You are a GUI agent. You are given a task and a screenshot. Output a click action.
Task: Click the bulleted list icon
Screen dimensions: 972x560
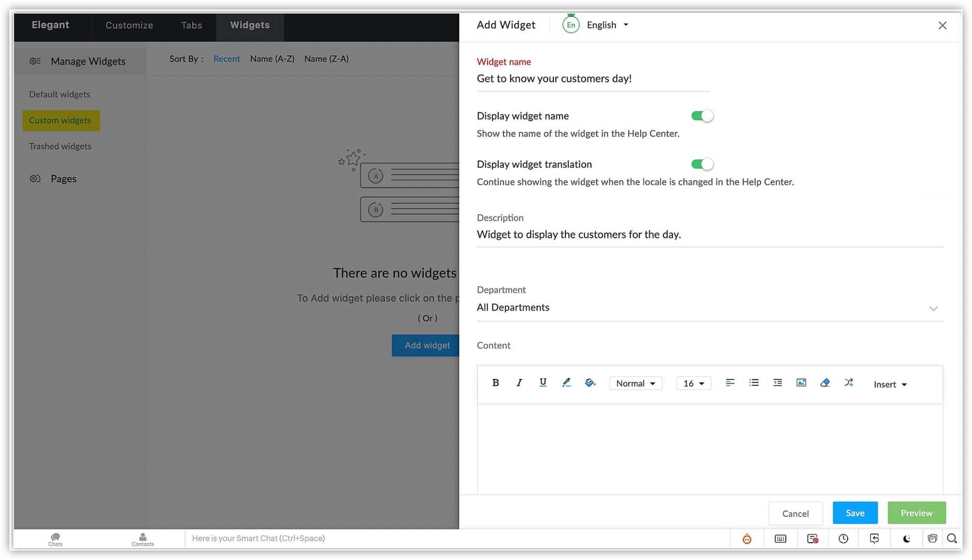[x=753, y=383]
